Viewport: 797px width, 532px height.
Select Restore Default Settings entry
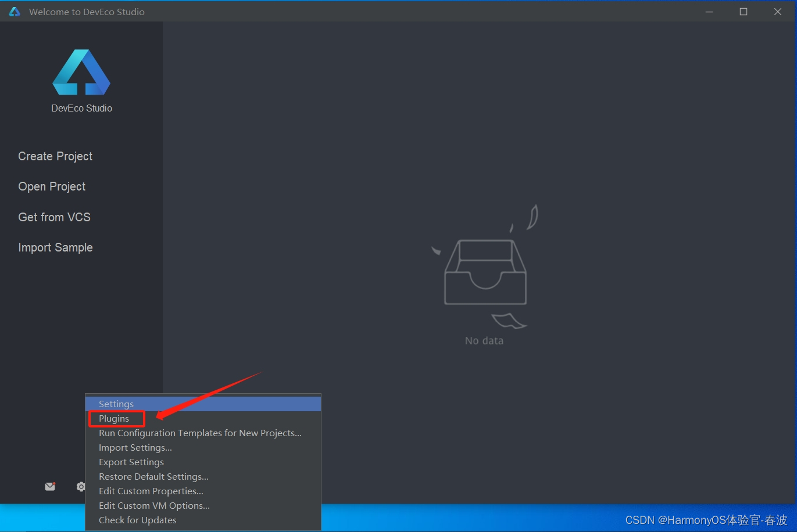(203, 476)
